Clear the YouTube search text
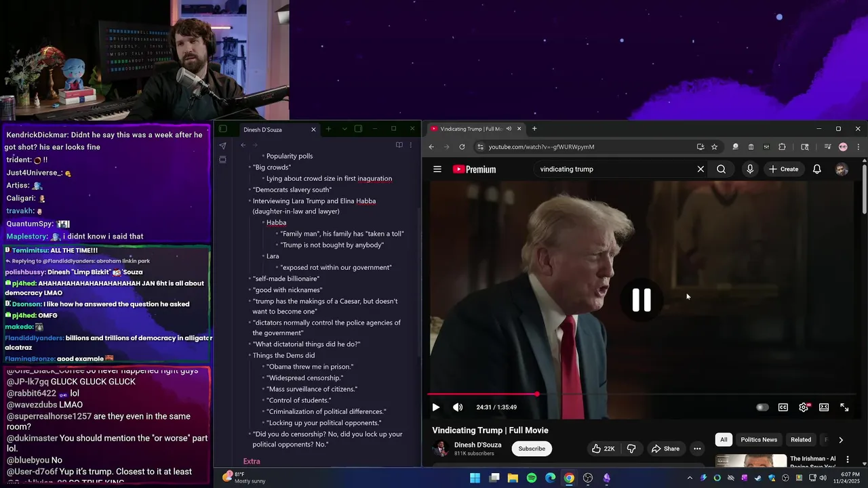Screen dimensions: 868x488 (701, 169)
